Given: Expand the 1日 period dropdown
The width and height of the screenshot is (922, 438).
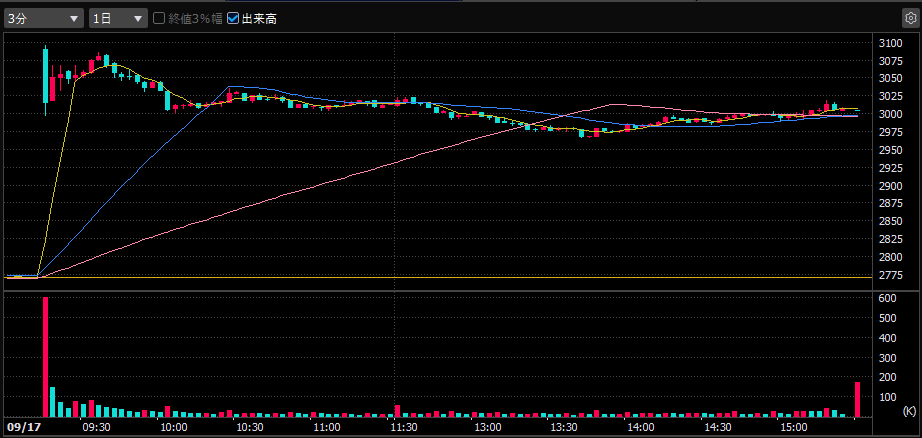Looking at the screenshot, I should coord(117,18).
